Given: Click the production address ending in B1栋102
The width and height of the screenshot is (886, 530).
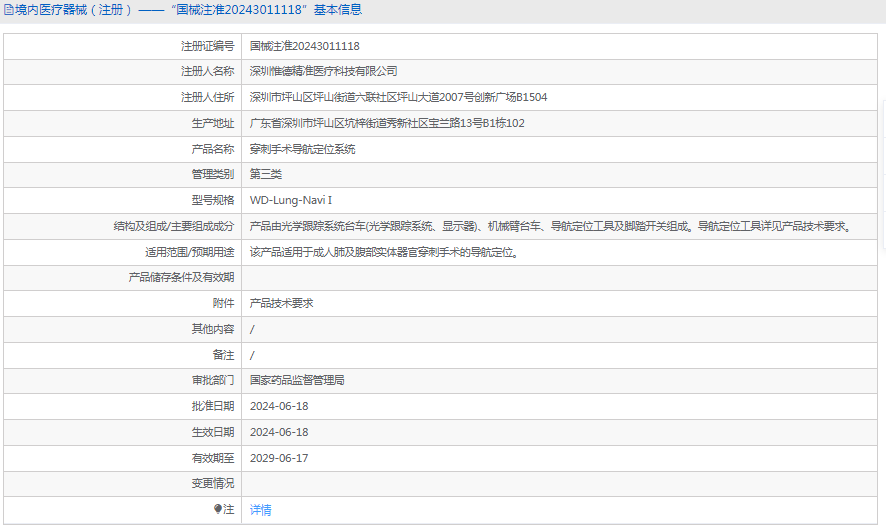Looking at the screenshot, I should 387,123.
